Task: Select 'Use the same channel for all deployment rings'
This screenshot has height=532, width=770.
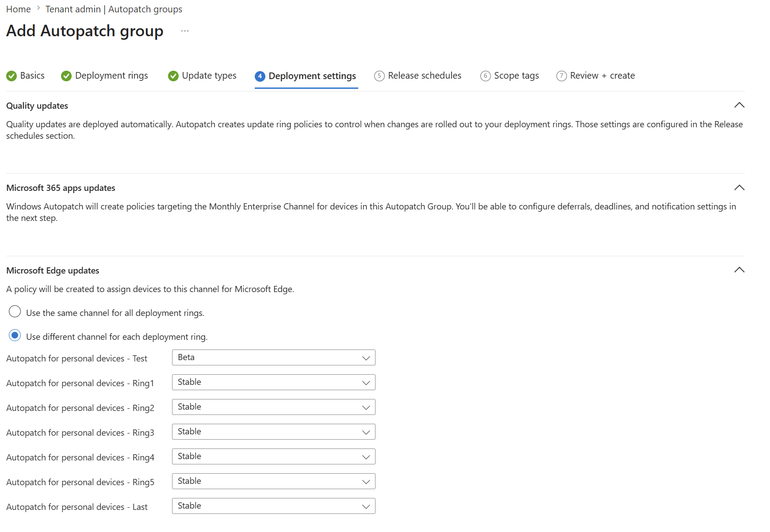Action: tap(15, 312)
